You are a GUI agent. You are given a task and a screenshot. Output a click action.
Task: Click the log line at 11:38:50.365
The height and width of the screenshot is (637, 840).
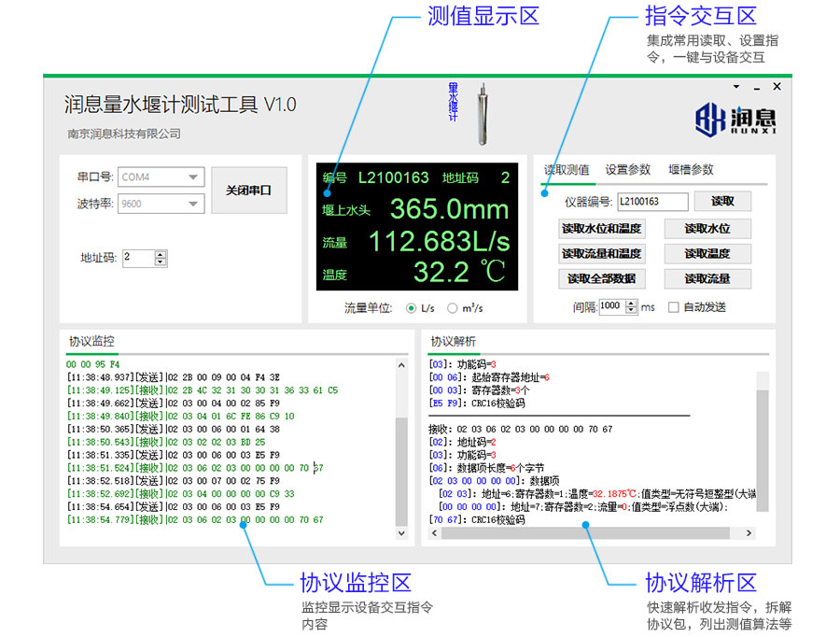[174, 430]
